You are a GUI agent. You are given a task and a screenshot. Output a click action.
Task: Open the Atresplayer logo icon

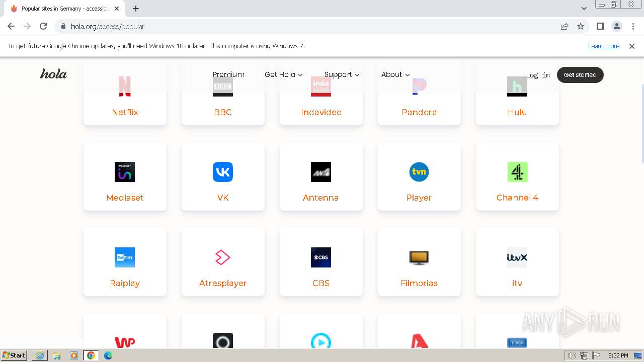(223, 257)
